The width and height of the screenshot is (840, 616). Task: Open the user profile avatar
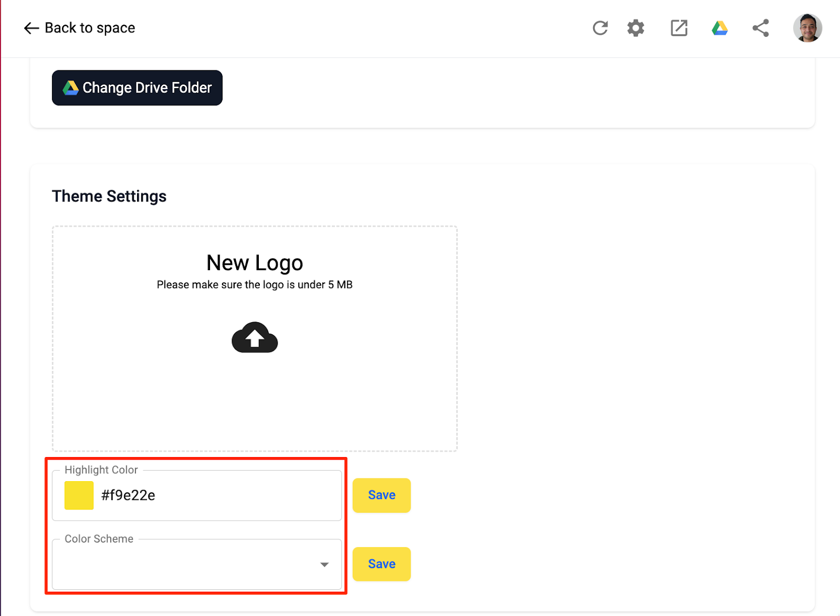(x=807, y=28)
